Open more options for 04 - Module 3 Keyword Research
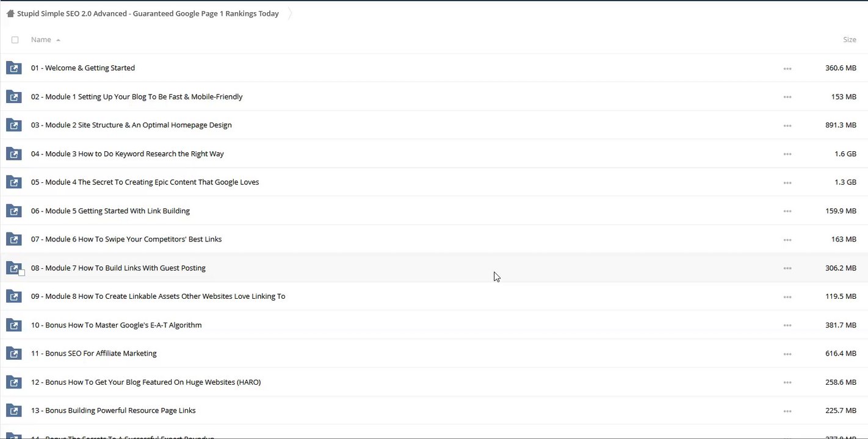 click(x=787, y=154)
